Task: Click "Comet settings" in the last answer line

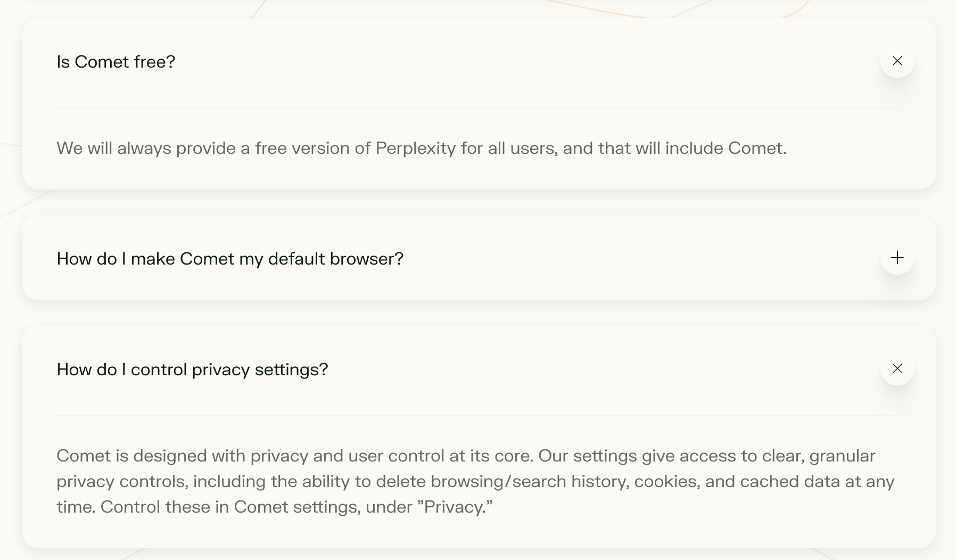Action: [296, 507]
